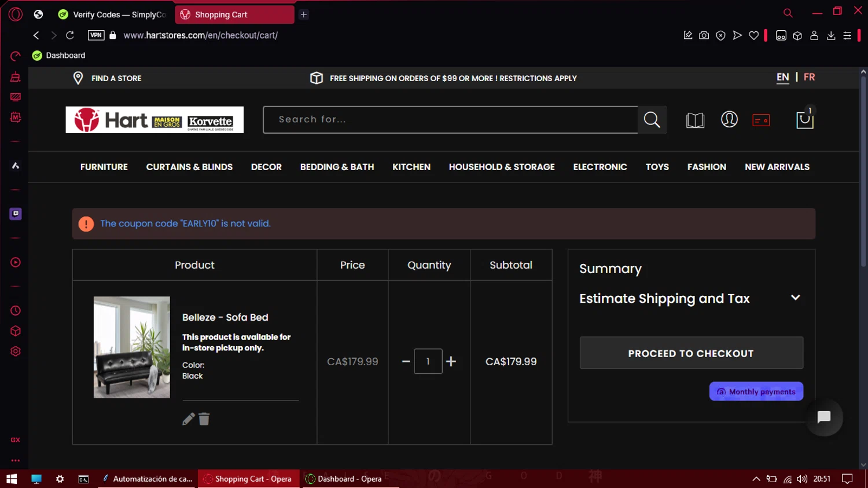Switch the site language to FR
This screenshot has width=868, height=488.
coord(809,77)
